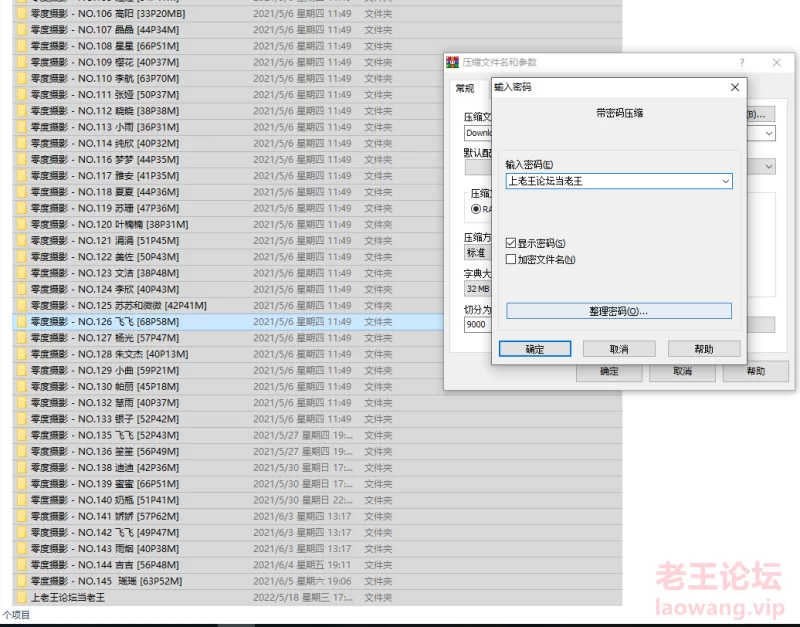Uncheck the 显示密码 show-password option
800x627 pixels.
click(511, 241)
